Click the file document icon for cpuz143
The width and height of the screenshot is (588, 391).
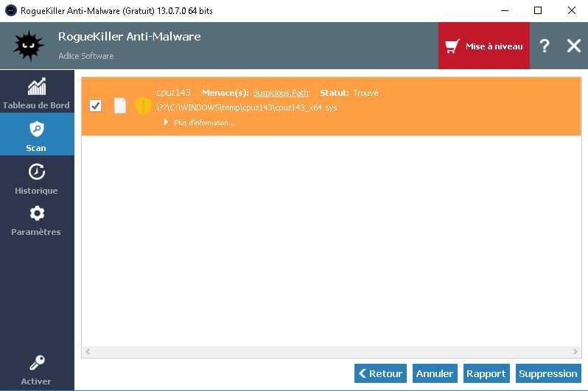[x=120, y=106]
